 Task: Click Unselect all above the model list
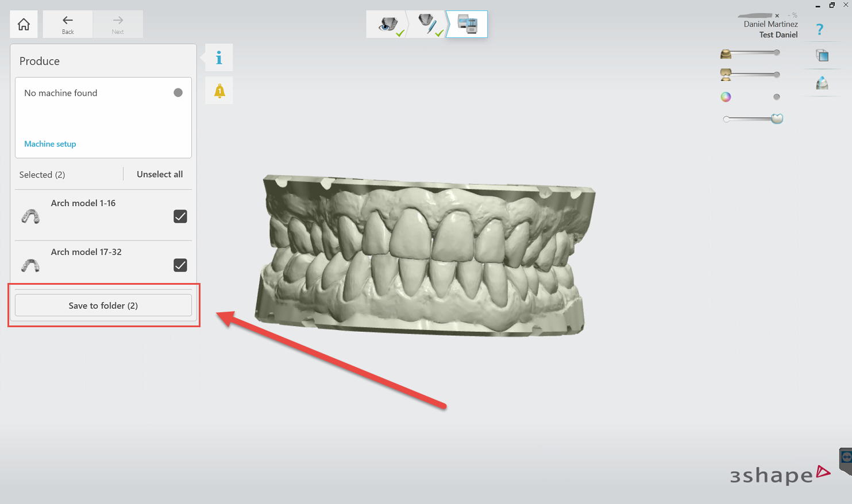(x=159, y=174)
